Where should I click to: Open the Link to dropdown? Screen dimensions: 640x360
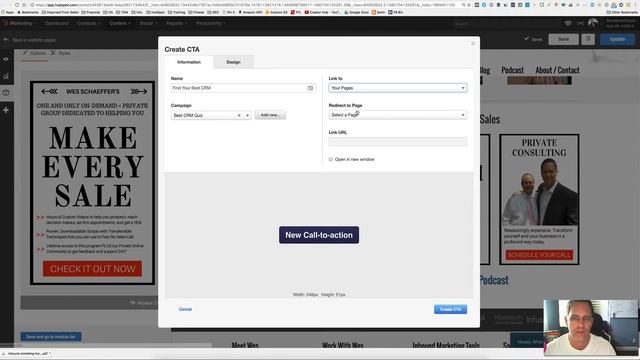coord(398,88)
